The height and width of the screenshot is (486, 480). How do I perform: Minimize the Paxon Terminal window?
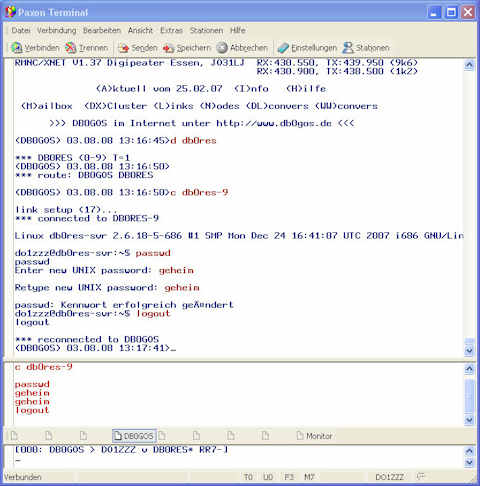(x=434, y=13)
